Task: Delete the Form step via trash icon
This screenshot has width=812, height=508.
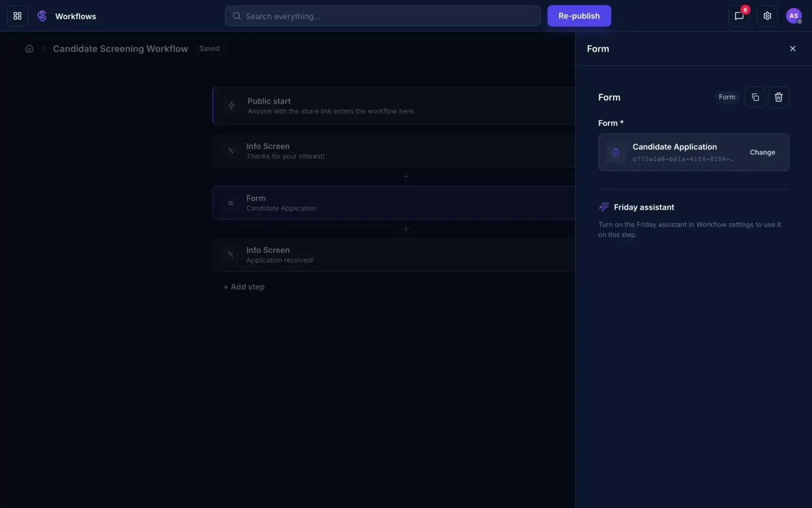Action: pos(779,97)
